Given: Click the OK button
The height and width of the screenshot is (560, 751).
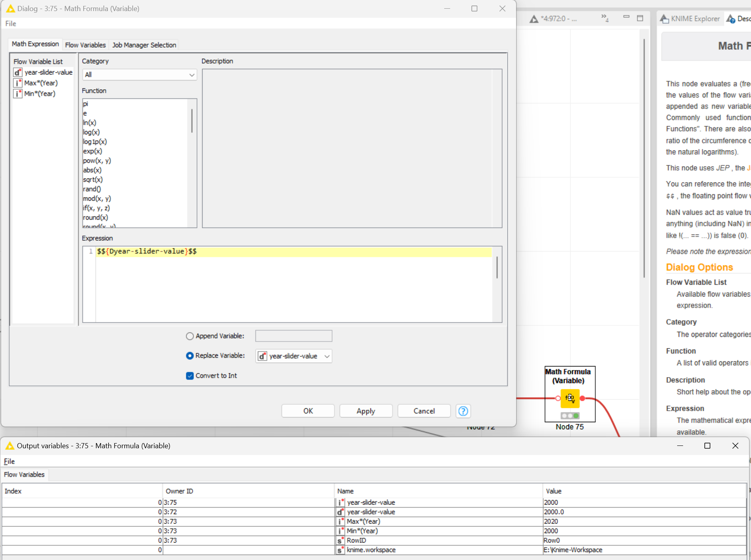Looking at the screenshot, I should pyautogui.click(x=308, y=411).
